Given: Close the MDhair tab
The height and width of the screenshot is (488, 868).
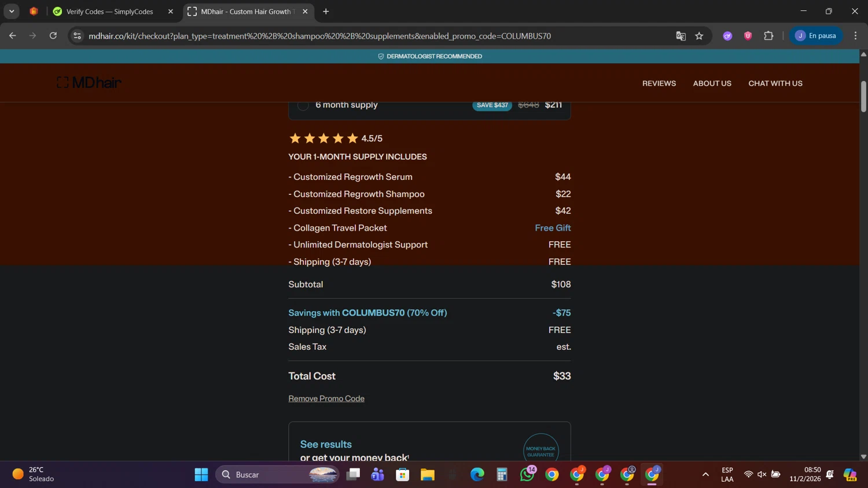Looking at the screenshot, I should 305,12.
